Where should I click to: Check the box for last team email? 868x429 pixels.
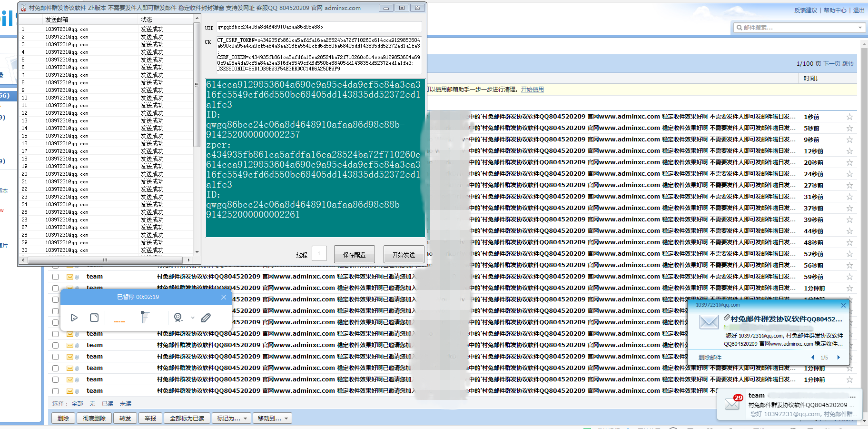[x=56, y=391]
